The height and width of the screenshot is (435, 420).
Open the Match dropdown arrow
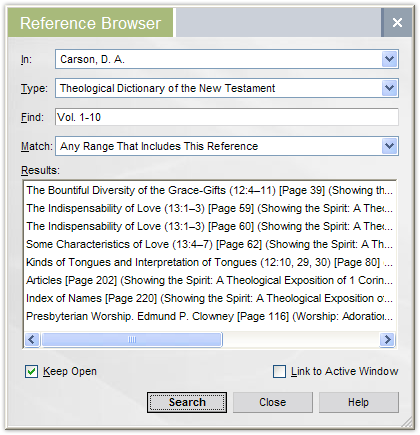click(389, 146)
